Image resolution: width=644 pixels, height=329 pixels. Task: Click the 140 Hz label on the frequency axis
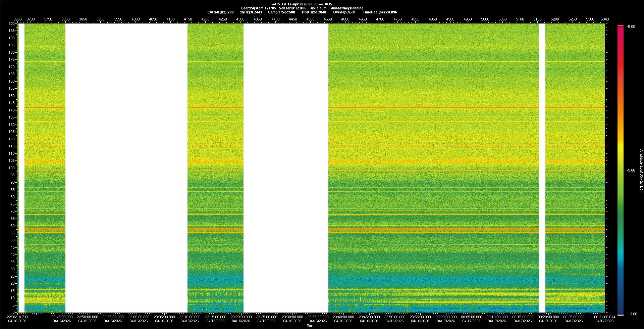(x=11, y=110)
